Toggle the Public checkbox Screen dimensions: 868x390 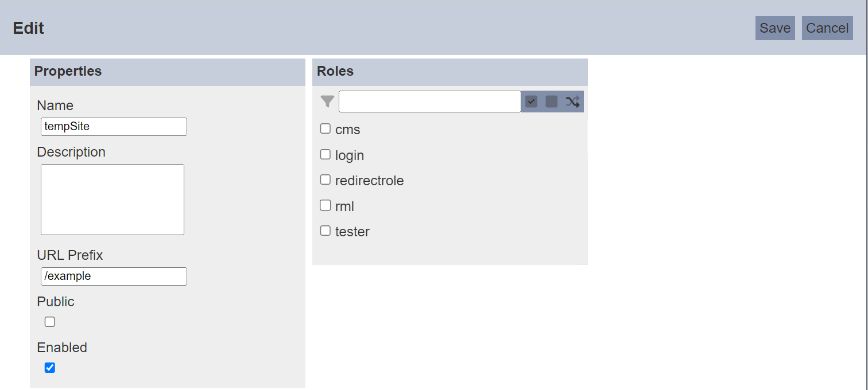(50, 322)
